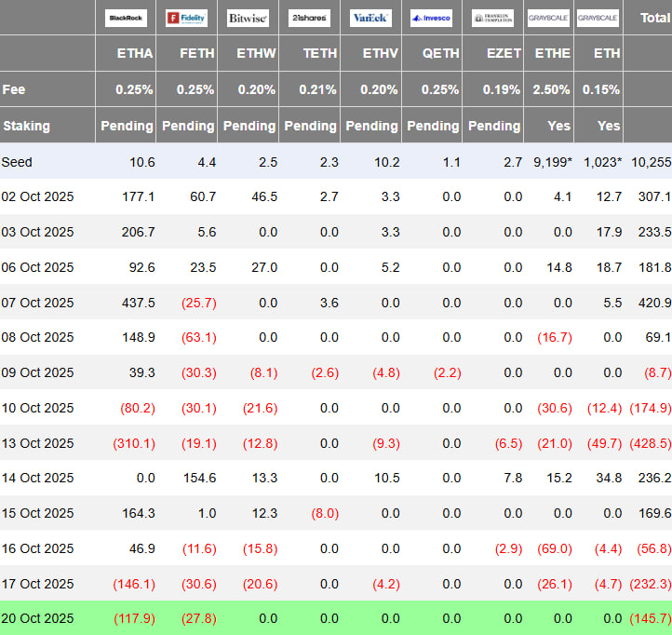Click the Seed row label
Image resolution: width=672 pixels, height=635 pixels.
[x=18, y=162]
